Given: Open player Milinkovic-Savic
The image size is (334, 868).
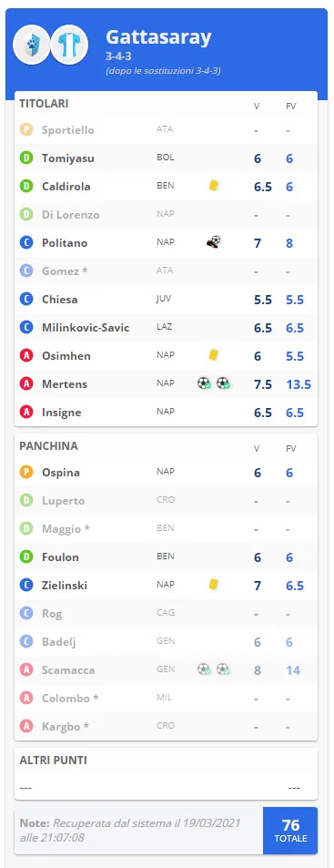Looking at the screenshot, I should [86, 328].
